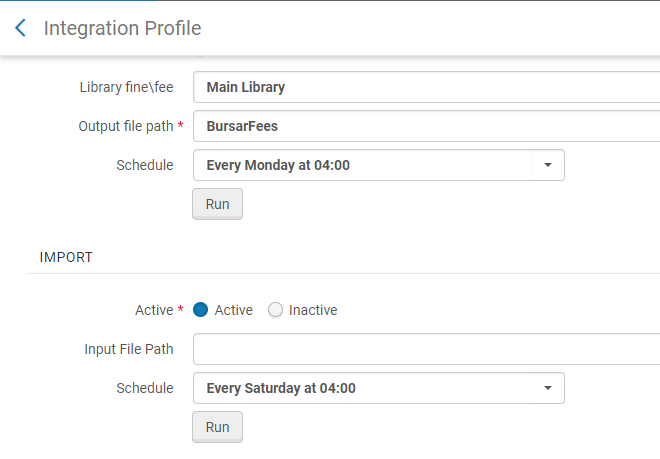Click the Integration Profile page title
Viewport: 660px width, 459px height.
(122, 28)
